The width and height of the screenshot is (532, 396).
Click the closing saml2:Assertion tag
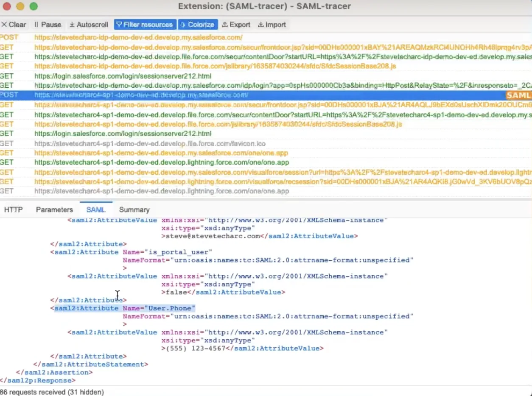point(54,372)
